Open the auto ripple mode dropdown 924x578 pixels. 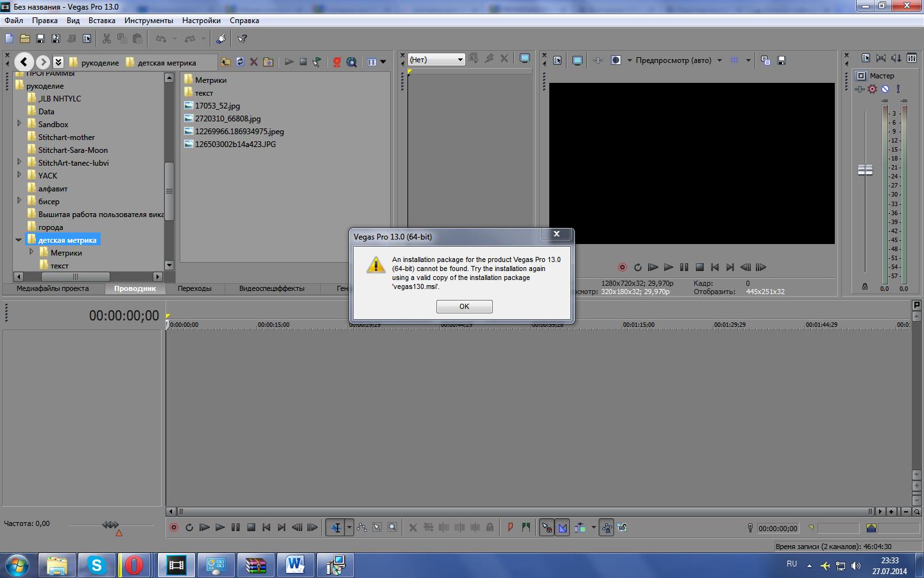[x=594, y=528]
